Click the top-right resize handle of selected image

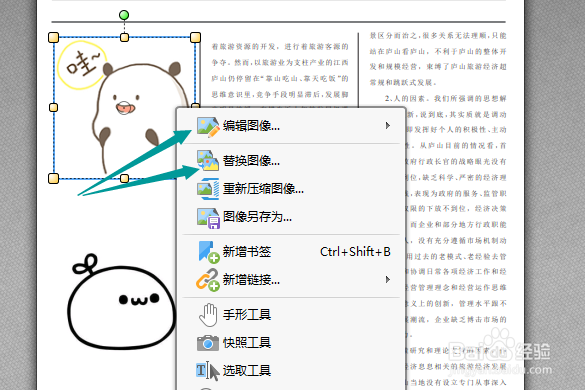pos(195,37)
